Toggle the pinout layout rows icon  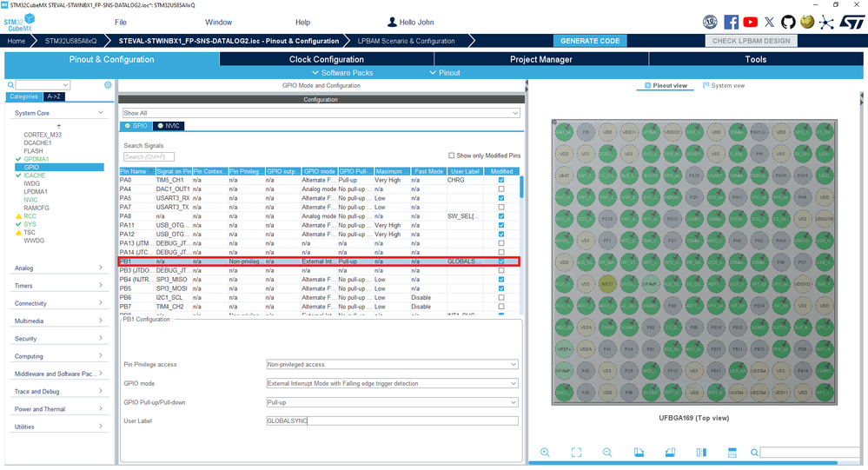732,453
